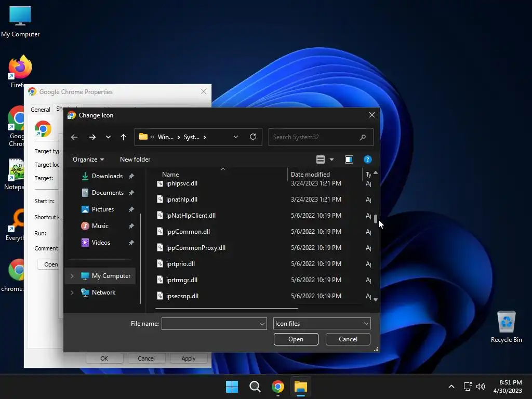The width and height of the screenshot is (532, 399).
Task: Select file iprtrmgr.dll
Action: click(x=181, y=280)
